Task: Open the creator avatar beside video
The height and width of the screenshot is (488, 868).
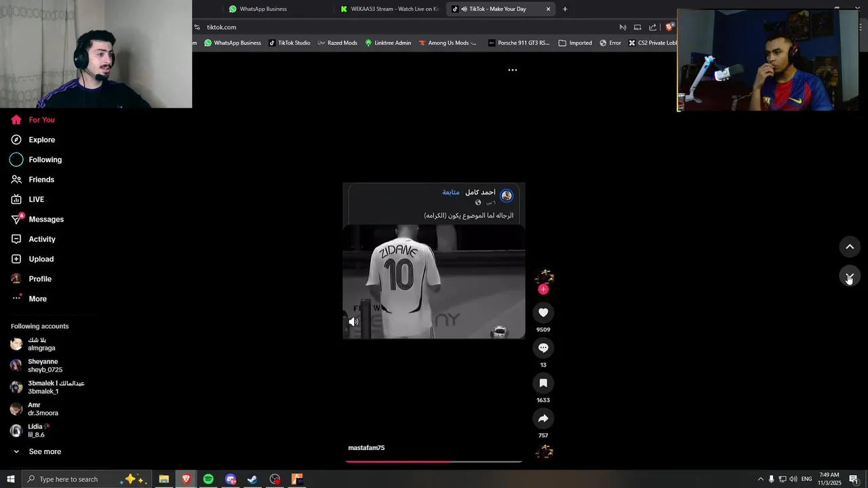Action: pos(544,277)
